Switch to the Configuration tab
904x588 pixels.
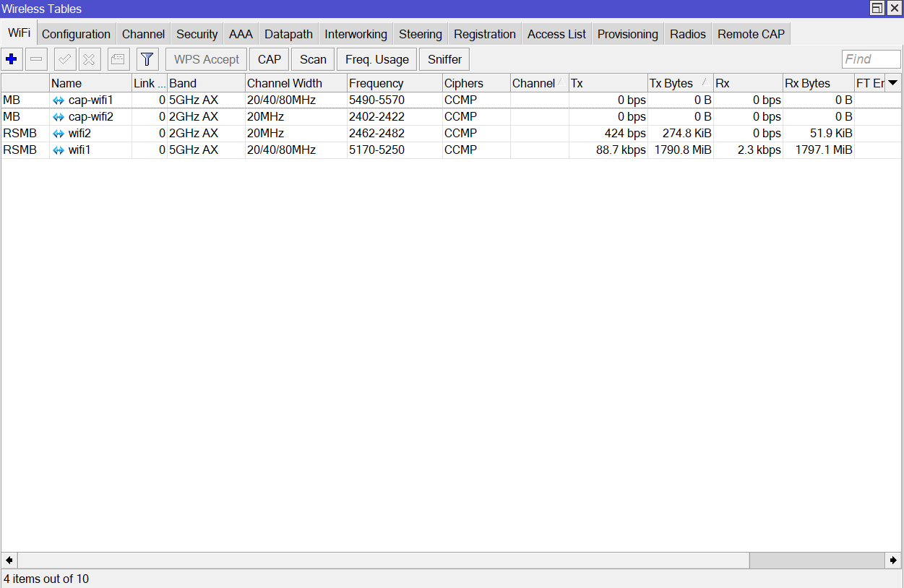click(76, 34)
